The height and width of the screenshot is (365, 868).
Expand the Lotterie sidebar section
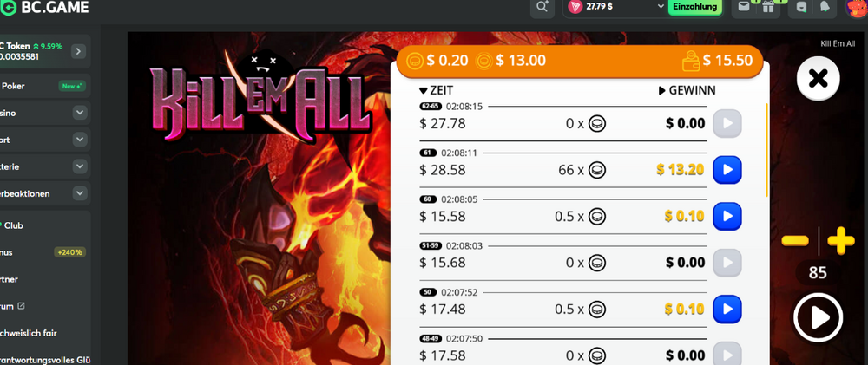click(x=80, y=166)
